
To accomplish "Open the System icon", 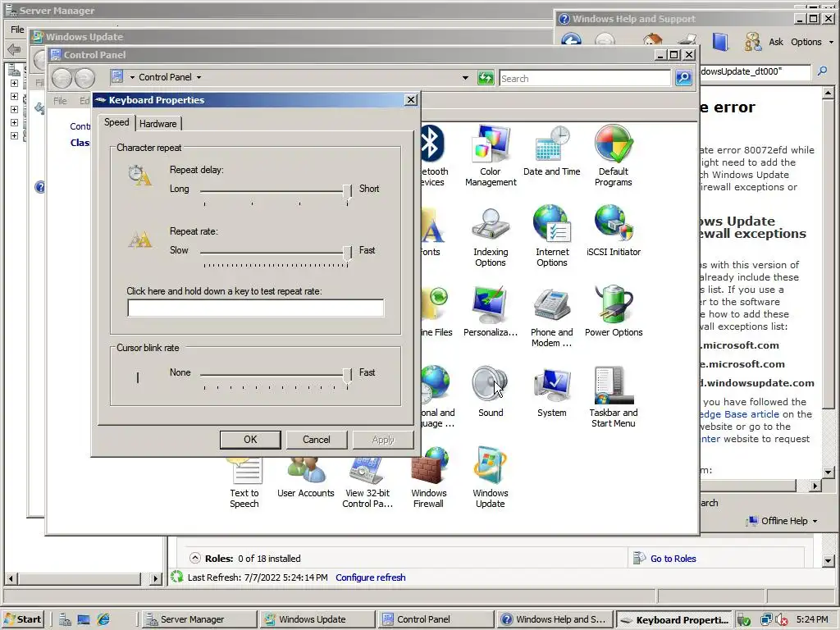I will pyautogui.click(x=552, y=391).
